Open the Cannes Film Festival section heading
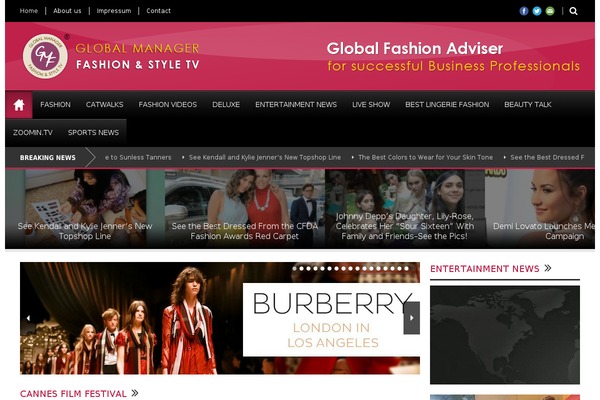This screenshot has width=600, height=400. (x=73, y=393)
